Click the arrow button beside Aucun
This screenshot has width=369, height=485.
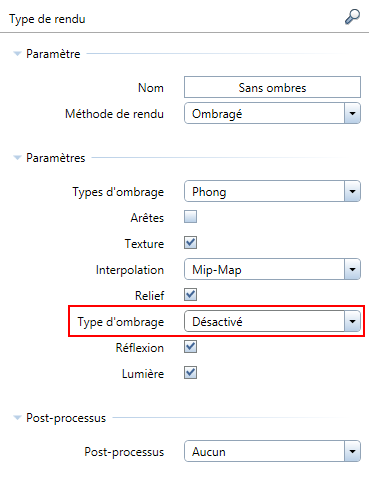[352, 451]
